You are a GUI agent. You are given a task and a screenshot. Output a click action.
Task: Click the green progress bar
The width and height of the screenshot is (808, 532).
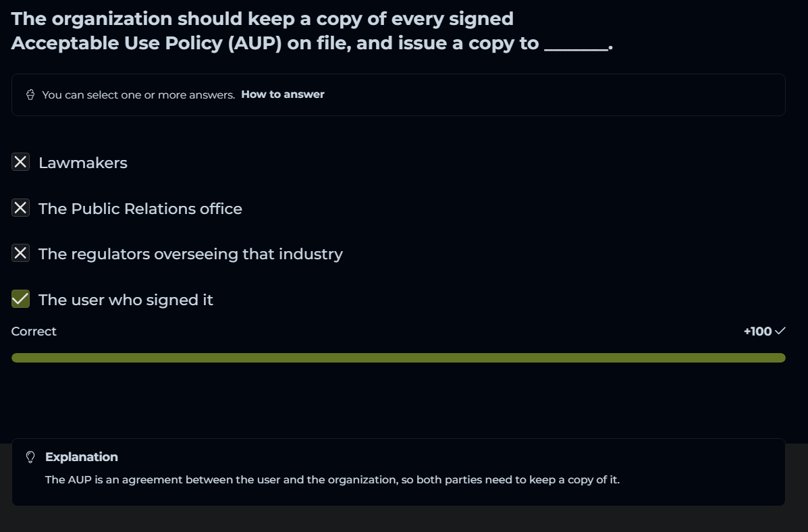(398, 358)
